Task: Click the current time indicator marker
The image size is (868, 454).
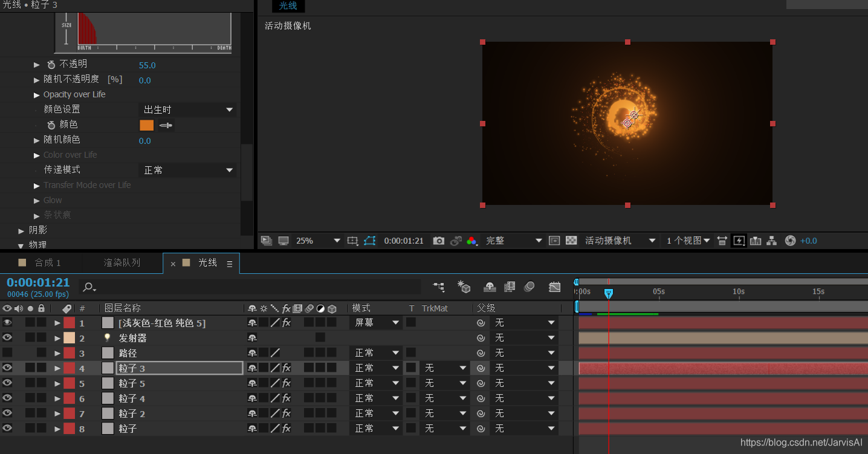Action: click(609, 293)
